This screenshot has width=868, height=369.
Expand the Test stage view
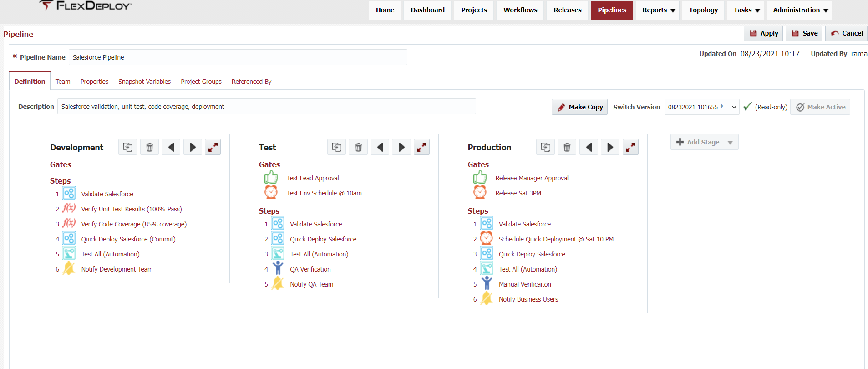pos(421,147)
